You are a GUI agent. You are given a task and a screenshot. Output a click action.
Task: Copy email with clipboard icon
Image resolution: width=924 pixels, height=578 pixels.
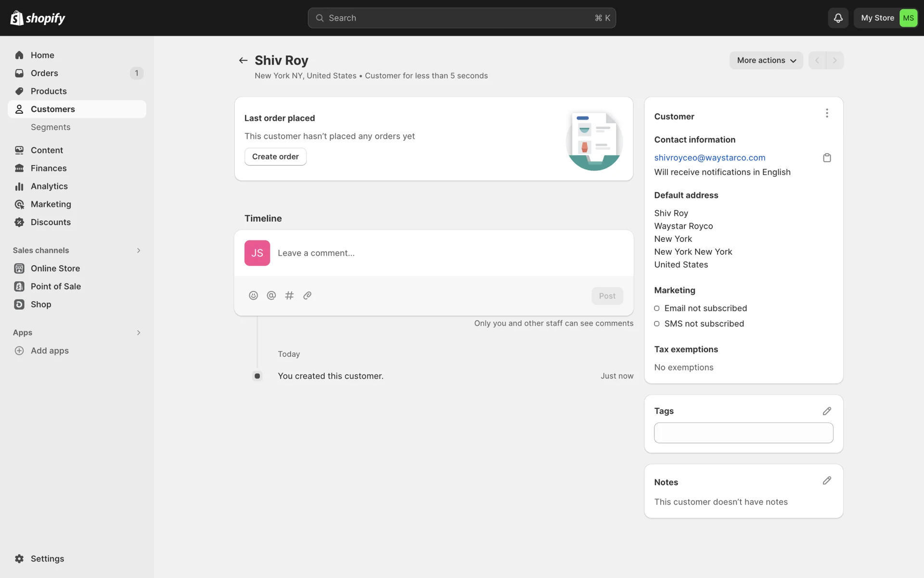coord(827,158)
